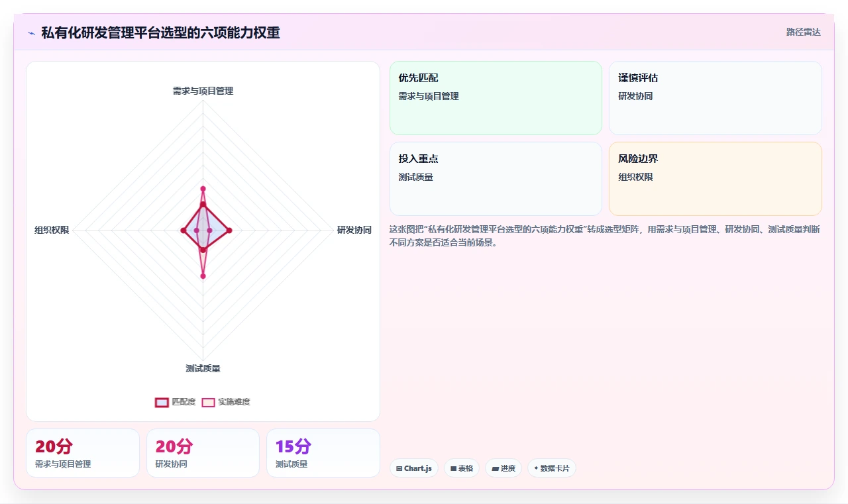Screen dimensions: 848x504
Task: Click the lightning icon beside the page title
Action: pos(31,33)
